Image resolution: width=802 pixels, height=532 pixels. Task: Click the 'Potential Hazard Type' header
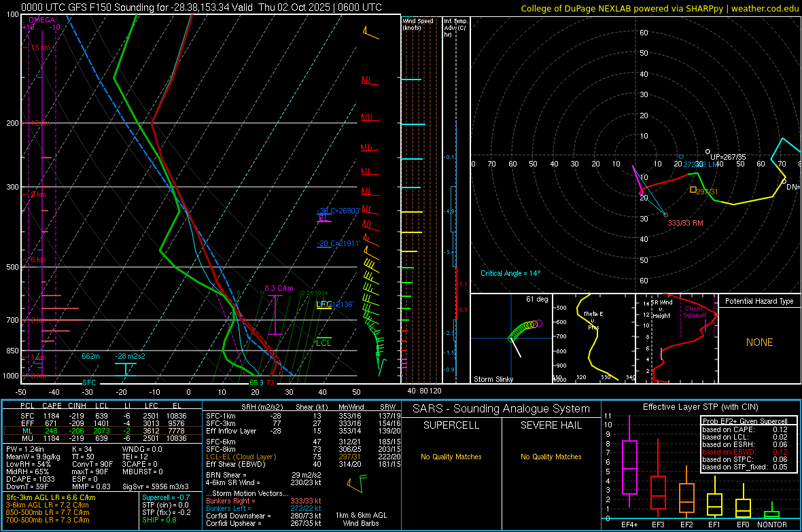click(x=759, y=301)
